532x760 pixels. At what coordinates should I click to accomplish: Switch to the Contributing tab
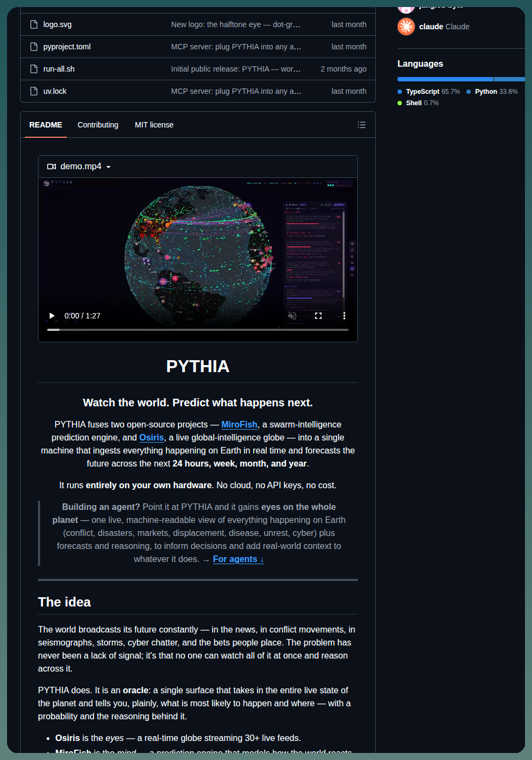click(98, 125)
